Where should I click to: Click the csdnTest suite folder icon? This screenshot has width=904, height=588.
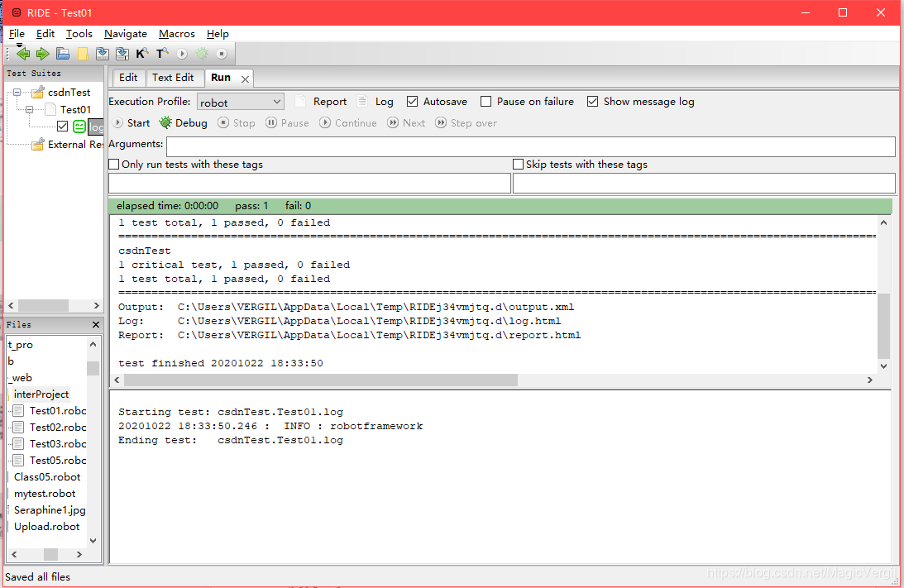[38, 93]
